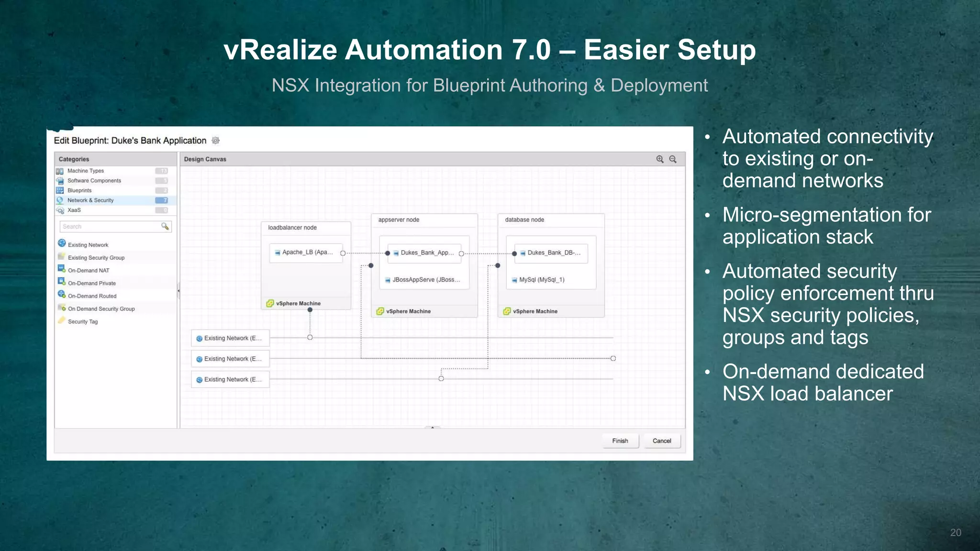Select MySql component in database node
The image size is (980, 551).
pyautogui.click(x=541, y=280)
